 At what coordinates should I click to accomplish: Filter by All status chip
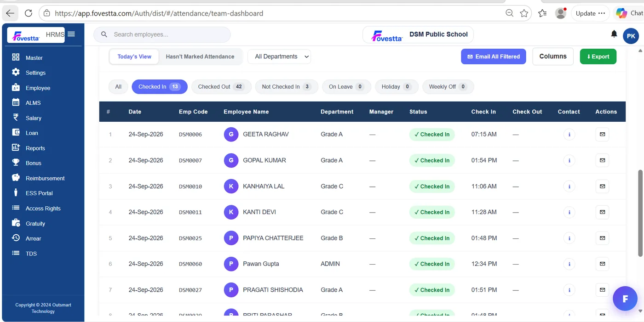coord(118,87)
